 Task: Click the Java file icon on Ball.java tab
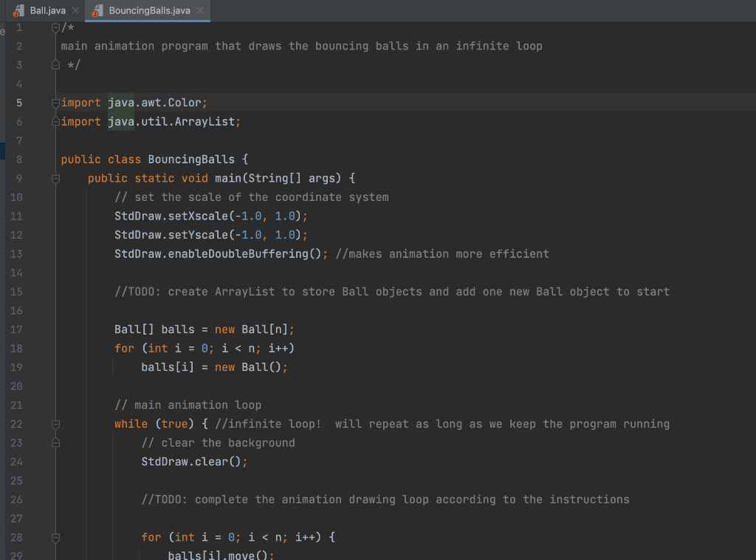click(x=18, y=10)
